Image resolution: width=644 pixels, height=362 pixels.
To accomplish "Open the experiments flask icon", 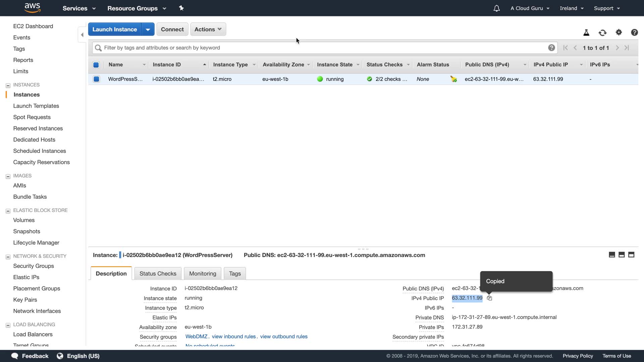I will click(586, 33).
